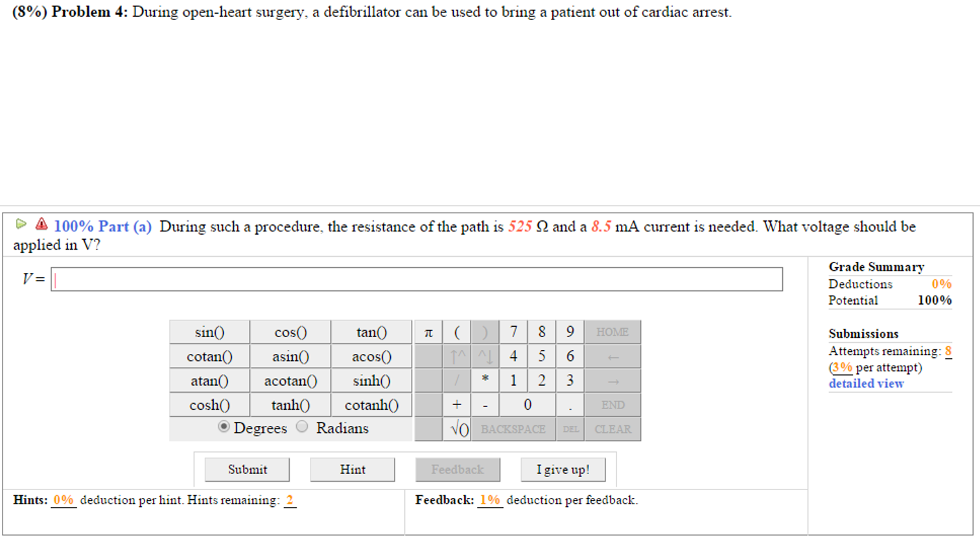This screenshot has width=980, height=540.
Task: Open the detailed view link
Action: 866,383
